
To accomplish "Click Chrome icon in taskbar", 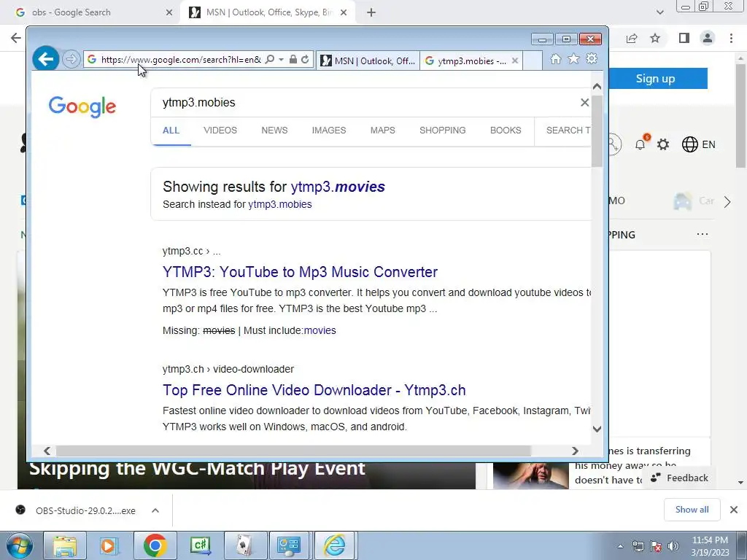I will [x=155, y=545].
